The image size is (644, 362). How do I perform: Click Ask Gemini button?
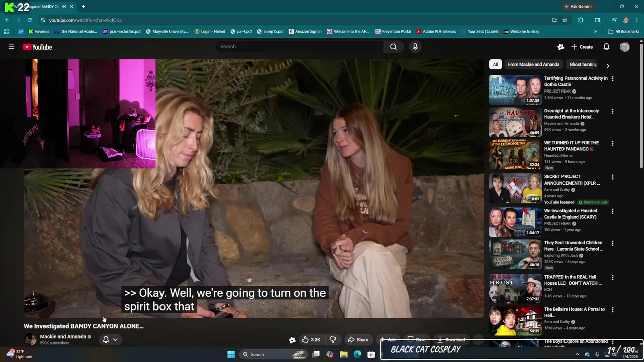click(578, 6)
